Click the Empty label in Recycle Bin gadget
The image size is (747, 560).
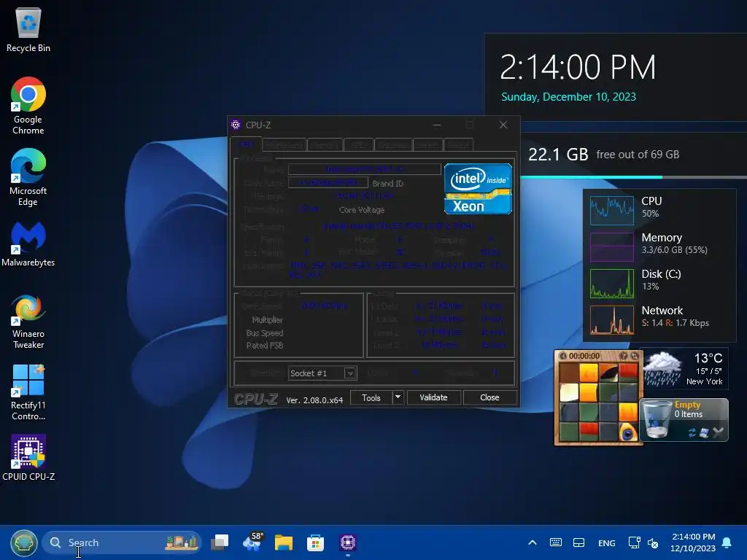[x=687, y=405]
